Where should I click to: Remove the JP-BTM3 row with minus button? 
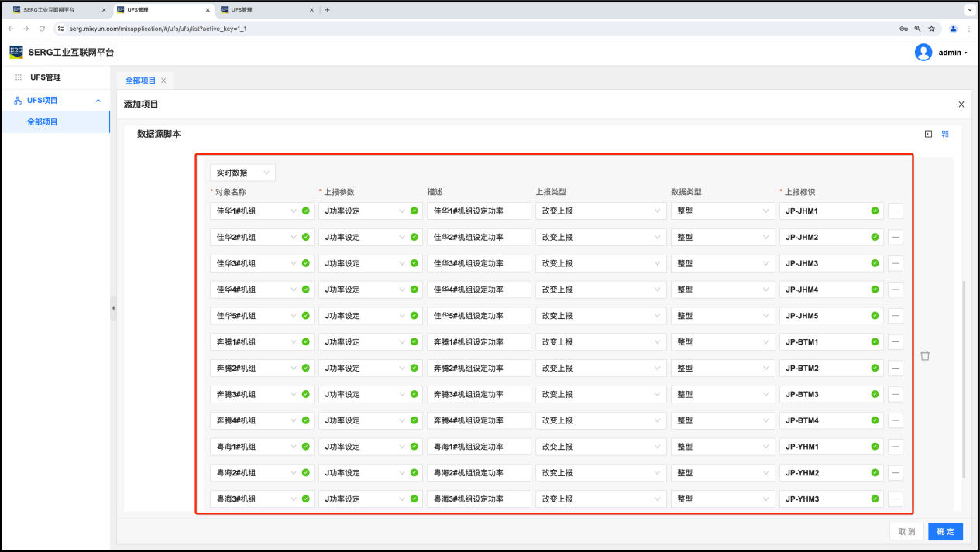tap(895, 395)
